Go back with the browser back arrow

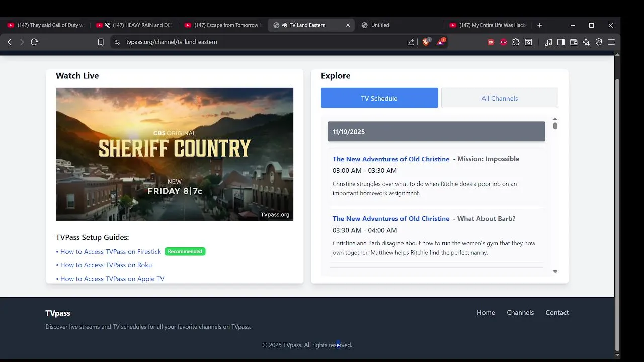click(9, 42)
